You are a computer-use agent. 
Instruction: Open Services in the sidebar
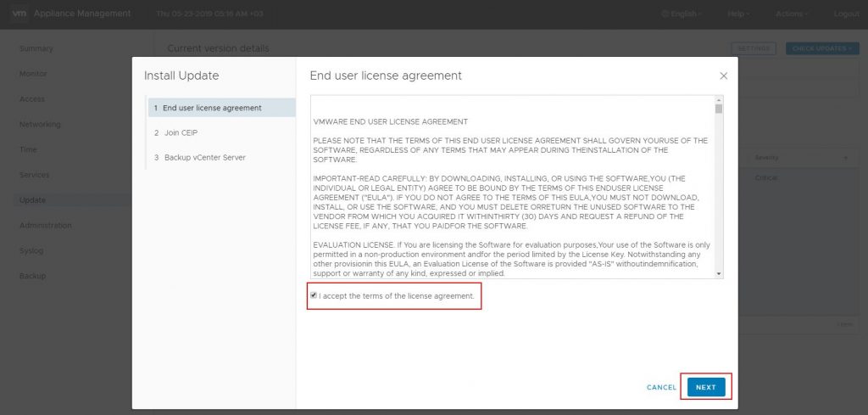click(x=34, y=175)
